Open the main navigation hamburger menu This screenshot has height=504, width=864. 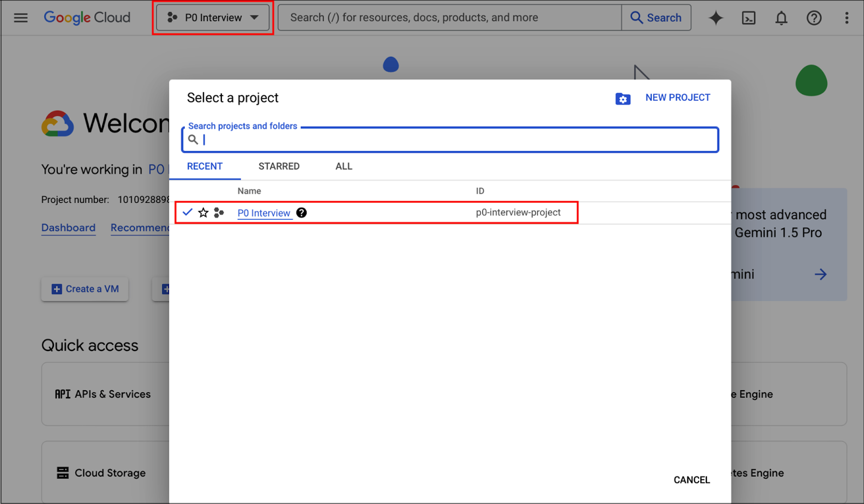[21, 18]
